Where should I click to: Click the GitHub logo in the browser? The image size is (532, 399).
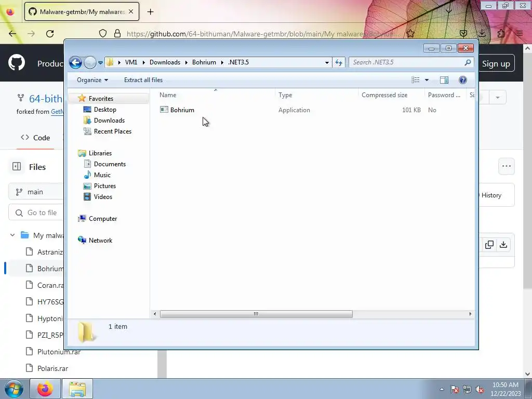[x=17, y=63]
